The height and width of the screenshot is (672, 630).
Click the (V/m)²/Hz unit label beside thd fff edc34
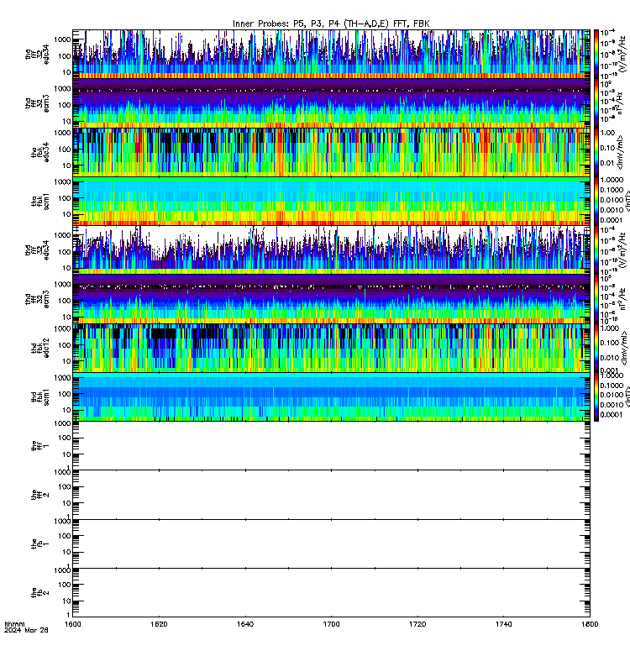point(623,250)
